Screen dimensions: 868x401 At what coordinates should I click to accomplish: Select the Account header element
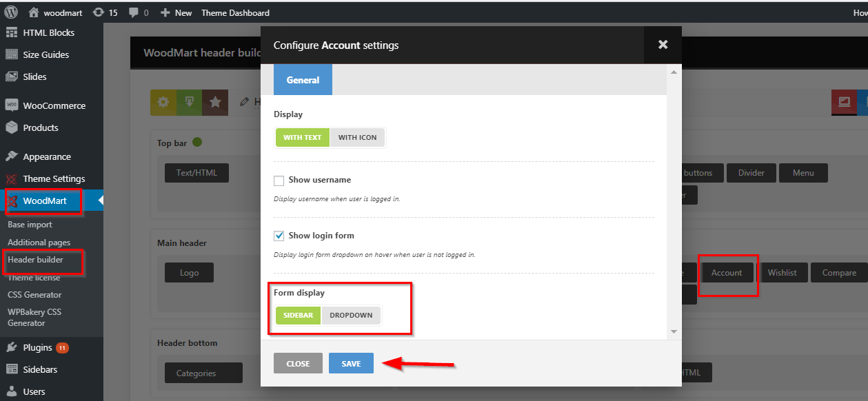[727, 273]
